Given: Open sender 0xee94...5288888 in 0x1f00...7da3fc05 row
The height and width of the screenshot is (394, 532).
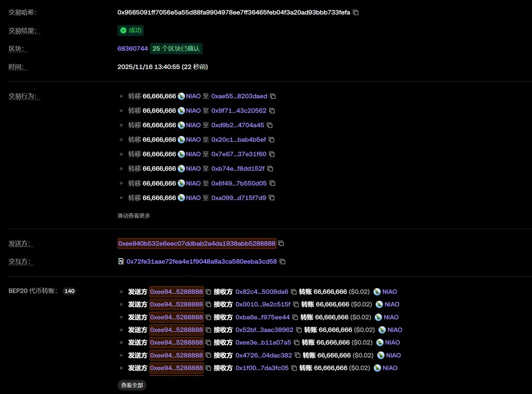Looking at the screenshot, I should point(176,368).
